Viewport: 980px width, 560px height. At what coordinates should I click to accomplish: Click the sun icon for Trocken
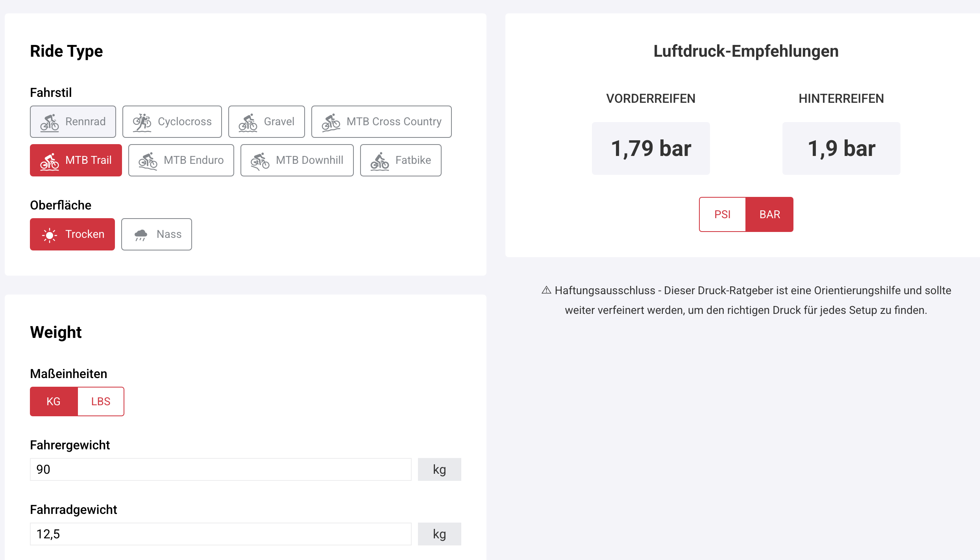pyautogui.click(x=50, y=235)
